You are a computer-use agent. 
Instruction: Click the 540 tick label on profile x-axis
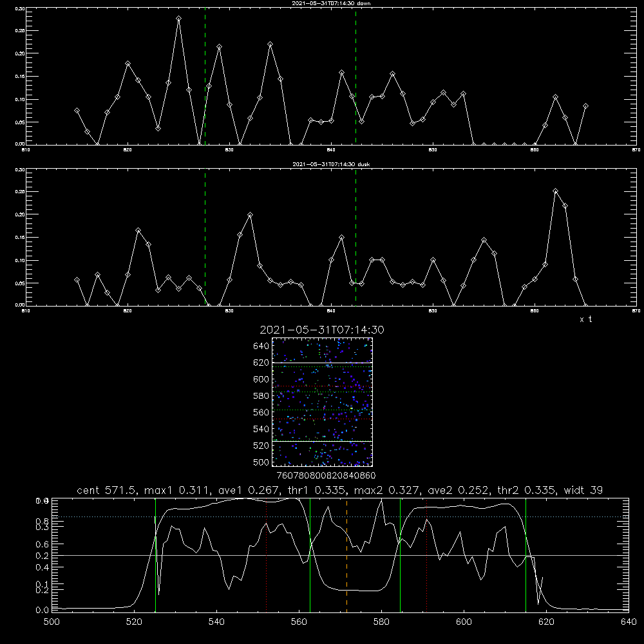(216, 622)
